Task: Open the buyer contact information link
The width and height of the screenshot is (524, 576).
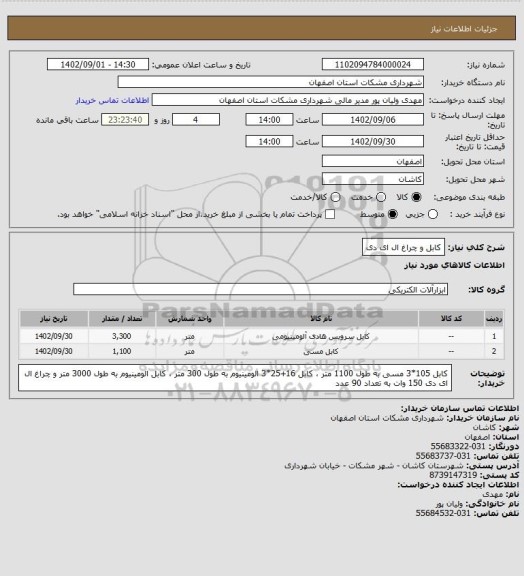Action: point(112,101)
